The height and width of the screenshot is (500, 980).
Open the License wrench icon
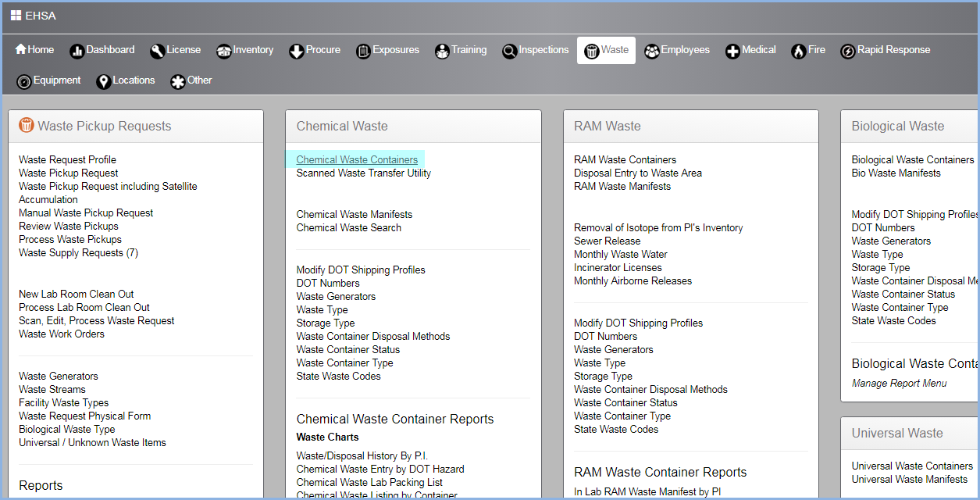[x=157, y=51]
